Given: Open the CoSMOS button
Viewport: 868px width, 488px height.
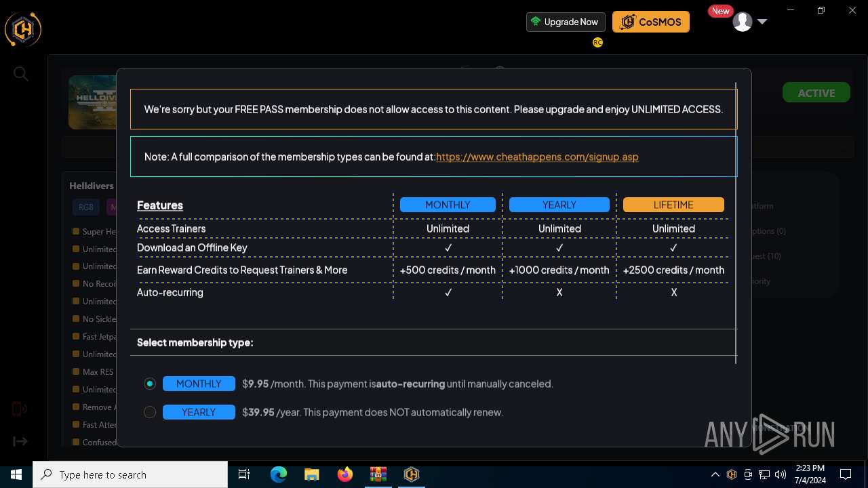Looking at the screenshot, I should pos(651,22).
